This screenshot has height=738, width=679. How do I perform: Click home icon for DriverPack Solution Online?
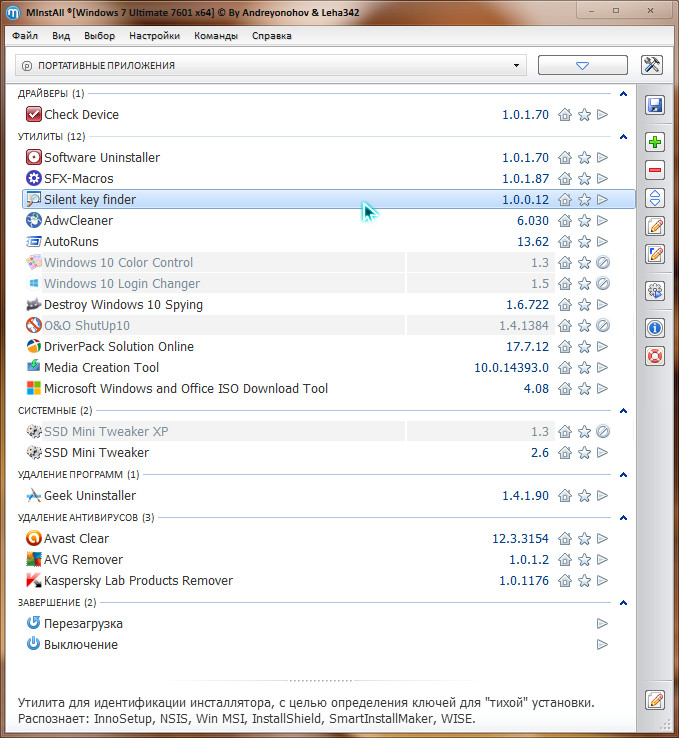click(565, 347)
